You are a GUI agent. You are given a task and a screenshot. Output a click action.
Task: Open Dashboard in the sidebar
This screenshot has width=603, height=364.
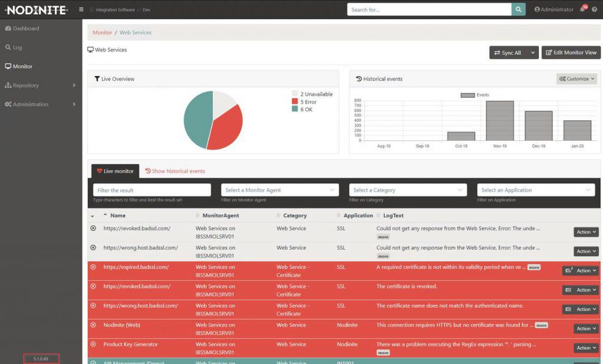pyautogui.click(x=22, y=28)
